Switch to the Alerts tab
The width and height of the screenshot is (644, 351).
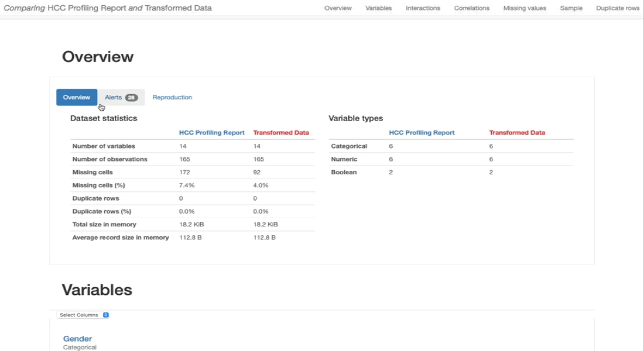click(121, 97)
